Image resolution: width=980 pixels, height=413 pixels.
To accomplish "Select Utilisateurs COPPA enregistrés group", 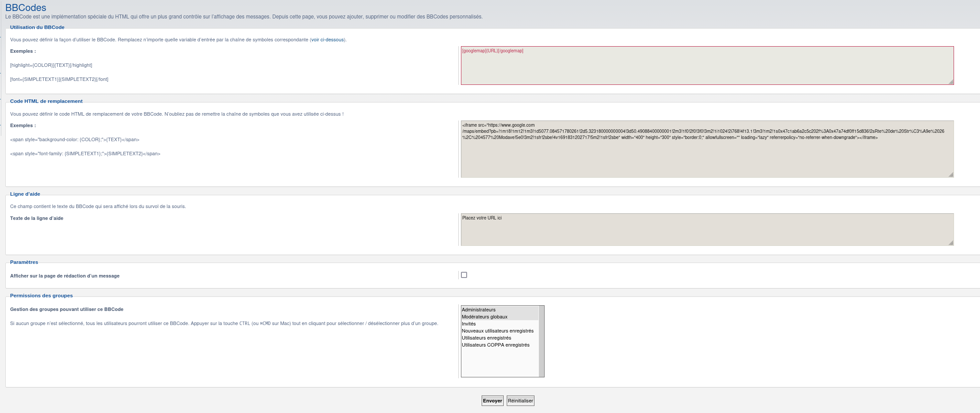I will (x=500, y=345).
